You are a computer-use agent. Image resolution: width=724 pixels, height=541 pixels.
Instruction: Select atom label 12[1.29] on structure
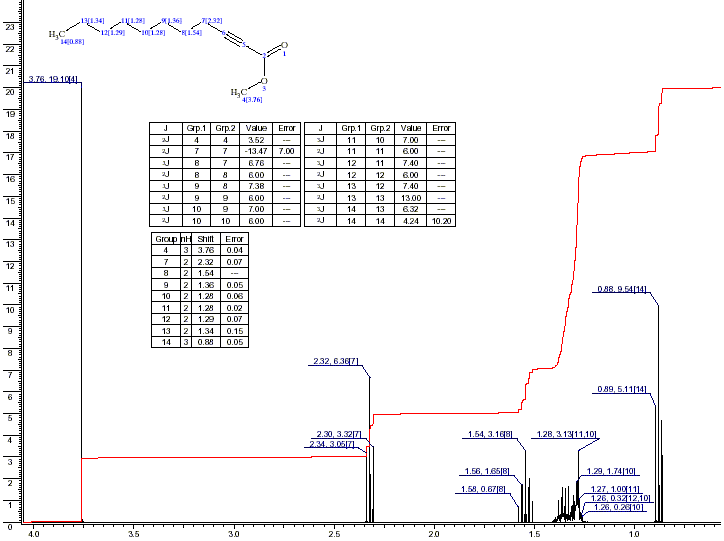coord(113,33)
